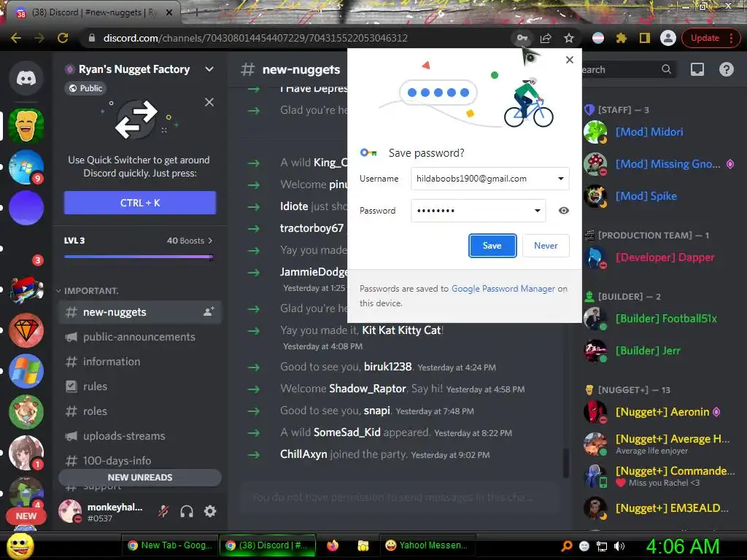Image resolution: width=747 pixels, height=560 pixels.
Task: Open the file explorer icon in taskbar
Action: (x=363, y=545)
